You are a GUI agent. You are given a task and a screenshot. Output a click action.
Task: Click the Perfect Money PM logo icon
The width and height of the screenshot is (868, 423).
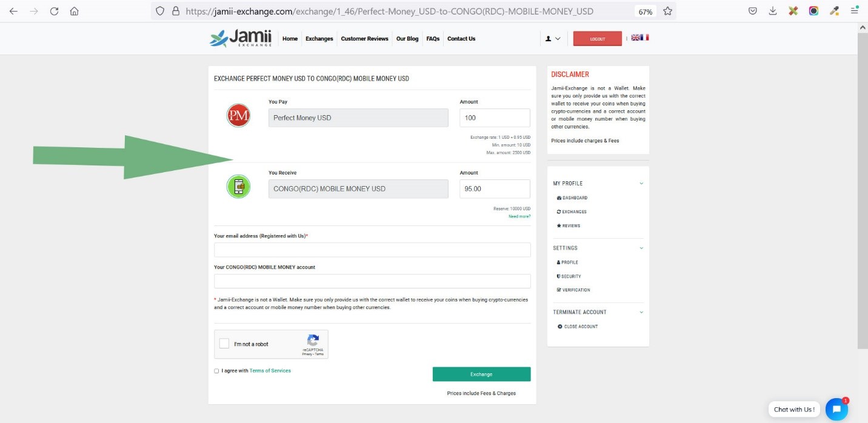point(238,115)
